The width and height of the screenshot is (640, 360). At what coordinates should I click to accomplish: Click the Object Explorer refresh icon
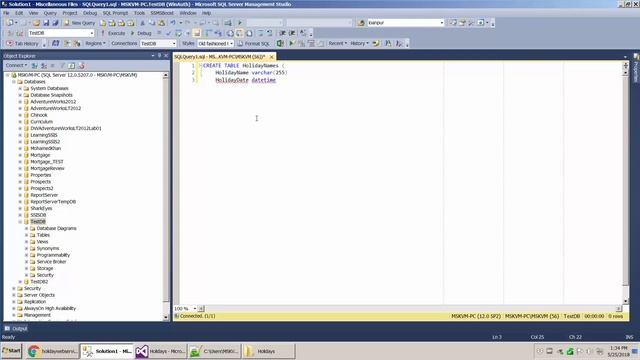71,65
